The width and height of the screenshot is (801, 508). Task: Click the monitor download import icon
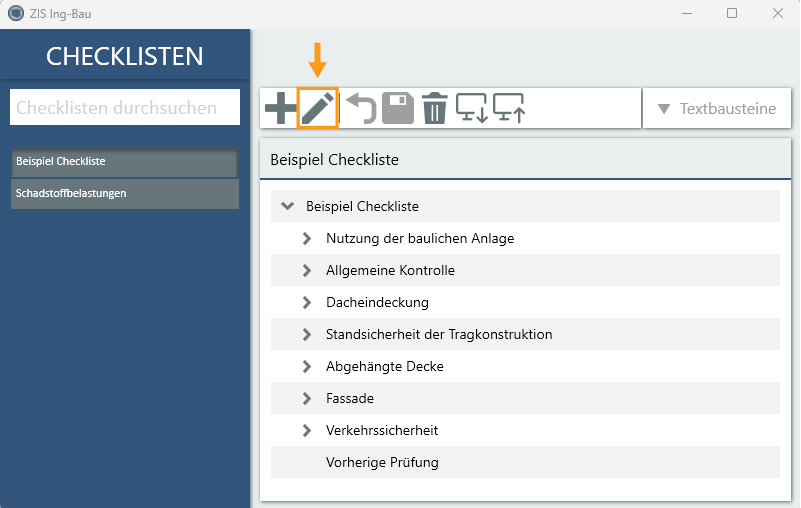coord(472,108)
